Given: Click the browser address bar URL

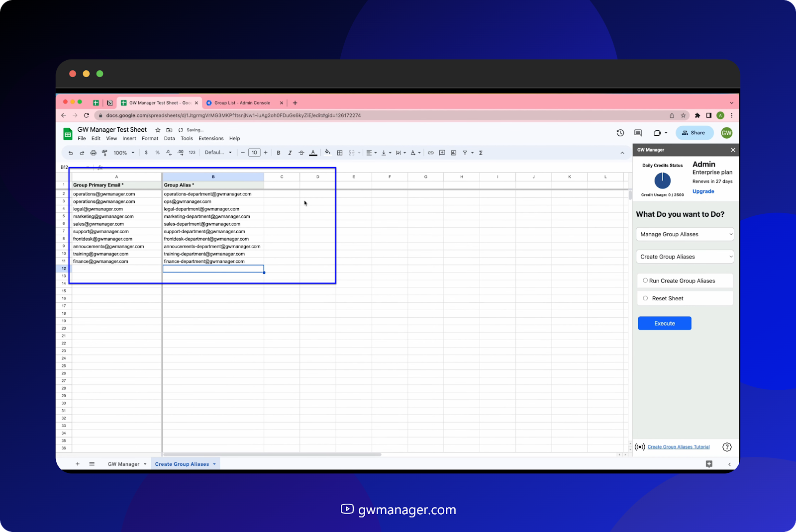Looking at the screenshot, I should [x=233, y=115].
